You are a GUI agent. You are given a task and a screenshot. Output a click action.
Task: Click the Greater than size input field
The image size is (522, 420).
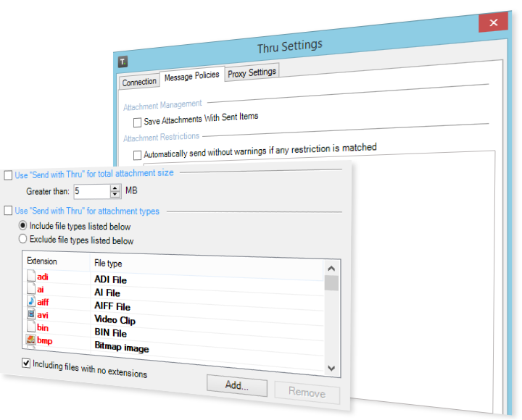click(92, 191)
